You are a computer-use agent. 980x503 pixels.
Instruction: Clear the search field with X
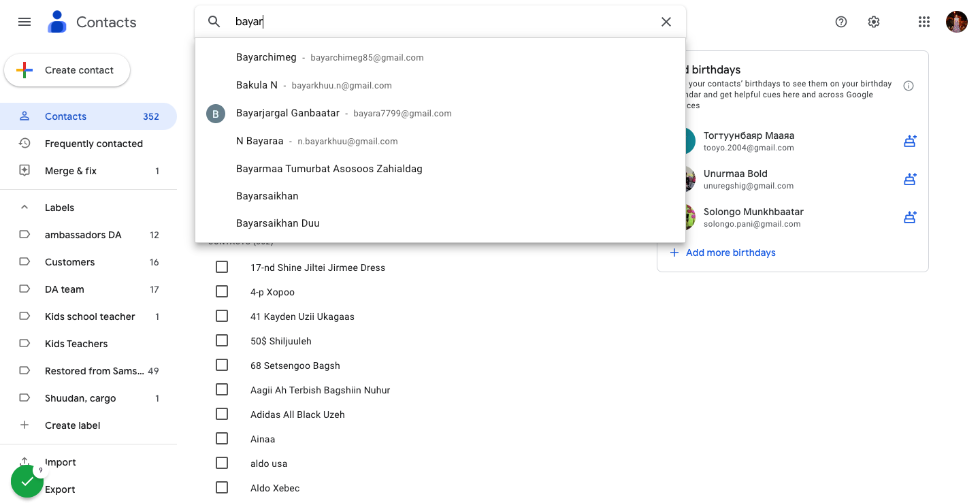click(666, 22)
